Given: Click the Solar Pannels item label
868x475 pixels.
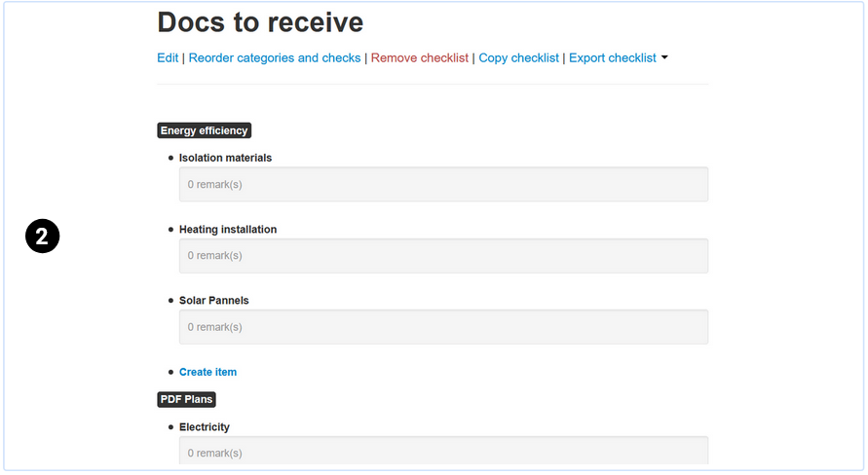Looking at the screenshot, I should pyautogui.click(x=214, y=301).
